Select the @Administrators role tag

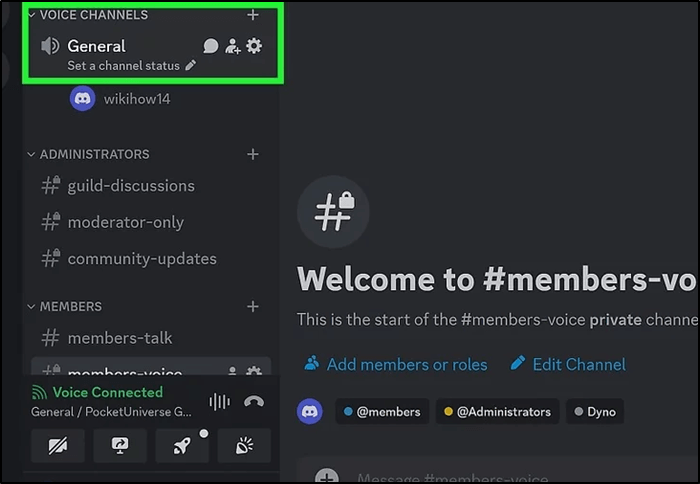point(497,411)
